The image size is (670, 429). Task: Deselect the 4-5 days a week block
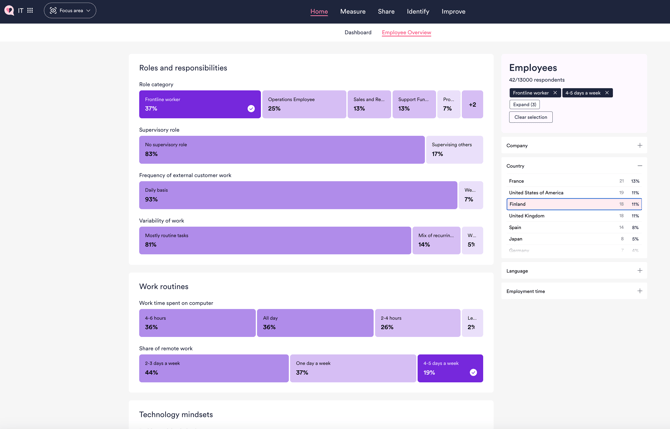(x=450, y=368)
